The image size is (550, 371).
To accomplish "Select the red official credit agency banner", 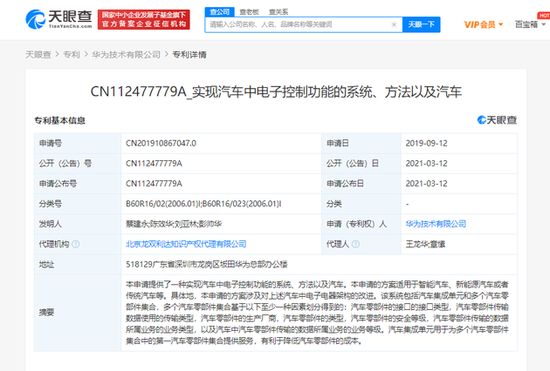I will [144, 20].
